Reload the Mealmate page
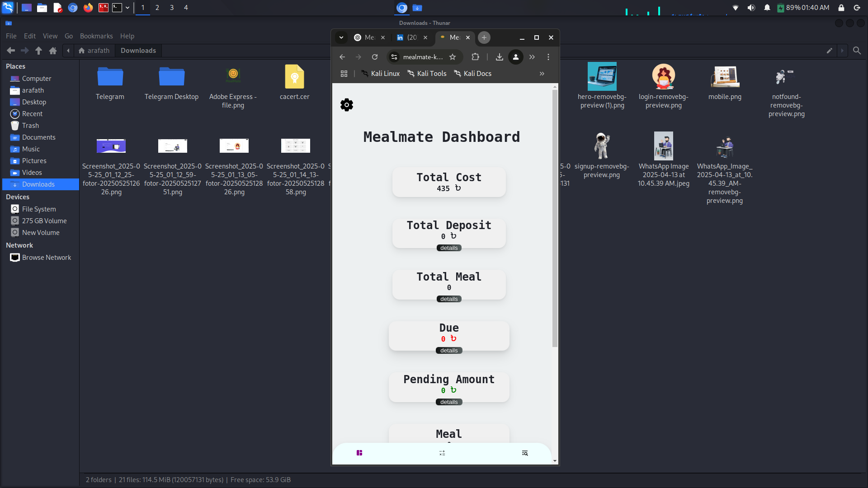868x488 pixels. [375, 57]
